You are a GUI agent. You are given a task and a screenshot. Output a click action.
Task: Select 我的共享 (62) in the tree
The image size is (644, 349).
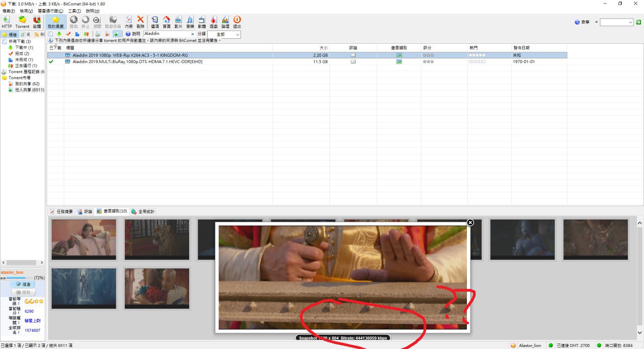pyautogui.click(x=24, y=84)
